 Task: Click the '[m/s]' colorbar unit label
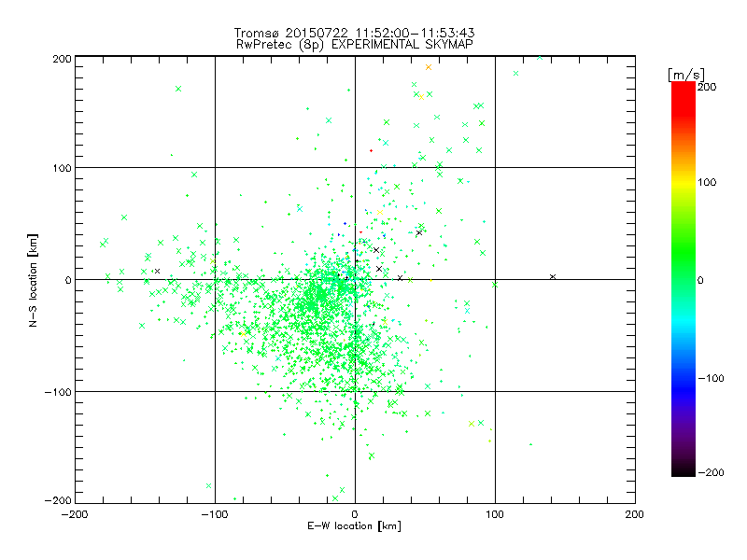click(x=685, y=75)
